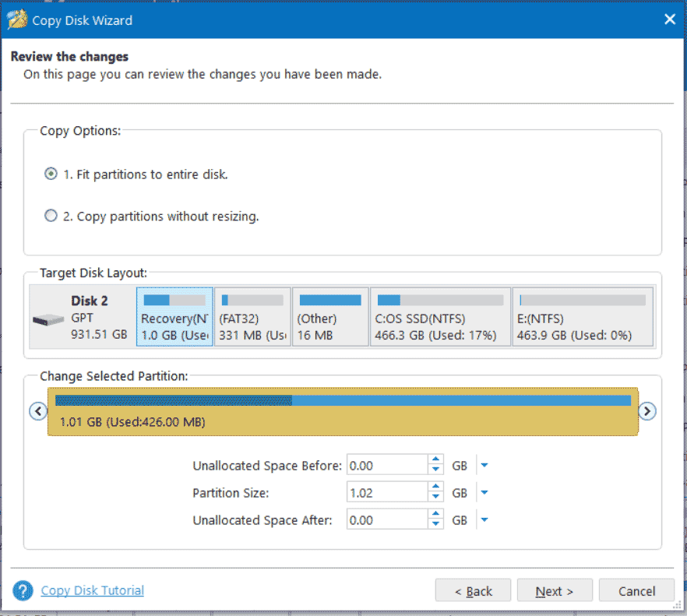Select the FAT32 331 MB partition block

point(252,317)
